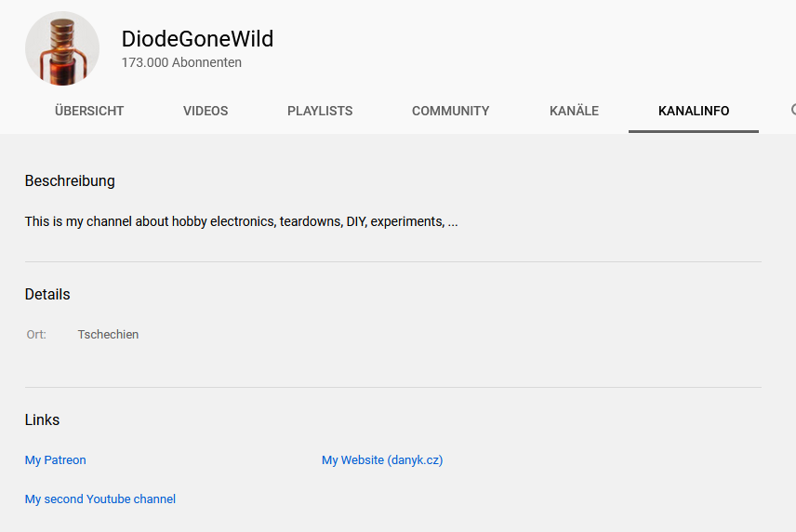The height and width of the screenshot is (532, 796).
Task: Switch to the VIDEOS tab
Action: click(206, 111)
